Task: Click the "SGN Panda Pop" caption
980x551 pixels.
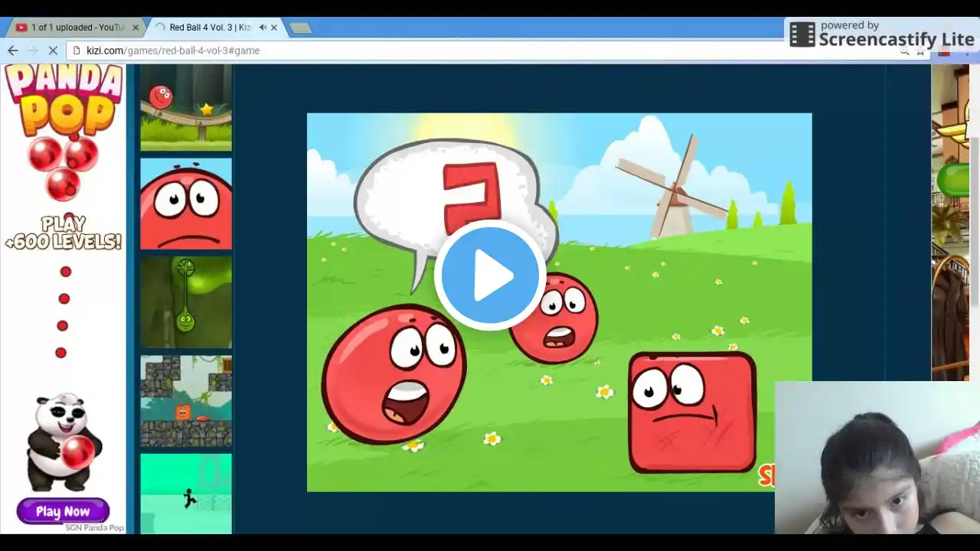Action: [94, 528]
